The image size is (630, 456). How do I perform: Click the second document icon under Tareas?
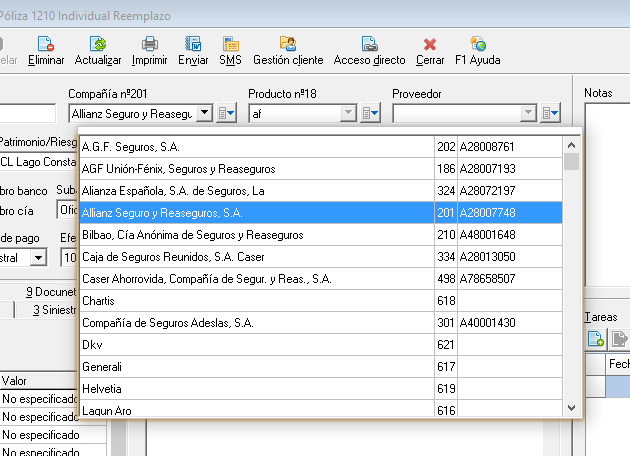coord(619,338)
